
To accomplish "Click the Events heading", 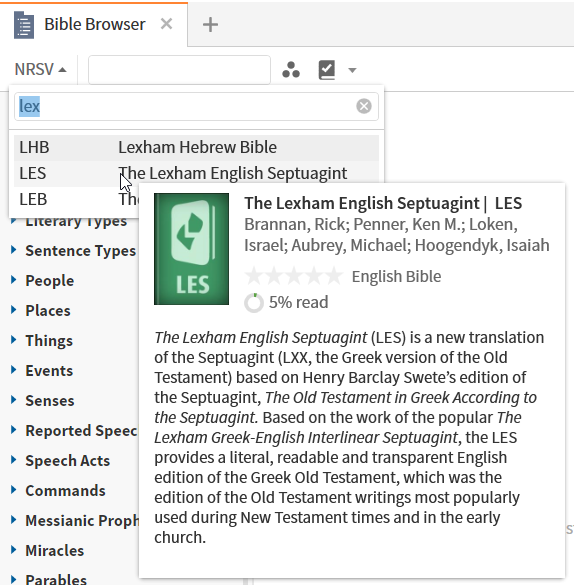I will tap(49, 371).
